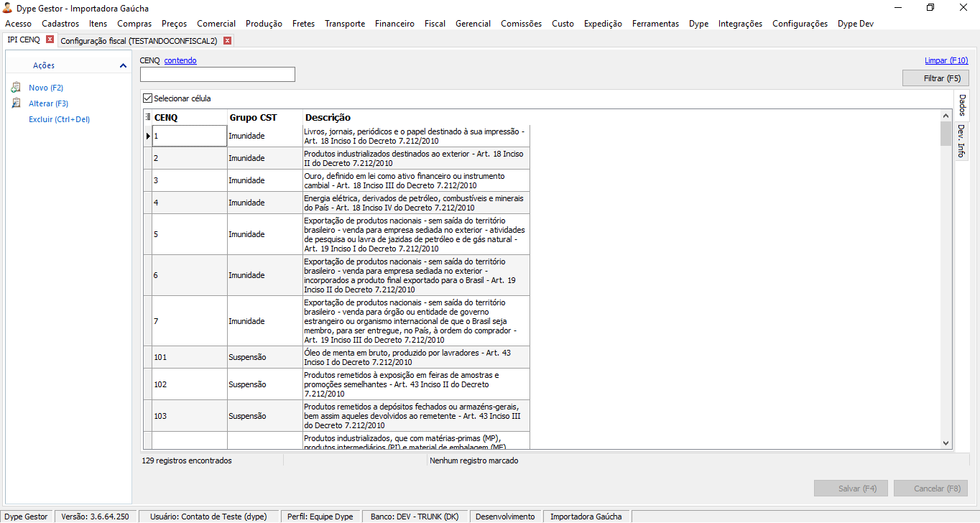The image size is (980, 523).
Task: Open the Fiscal menu
Action: pyautogui.click(x=435, y=24)
